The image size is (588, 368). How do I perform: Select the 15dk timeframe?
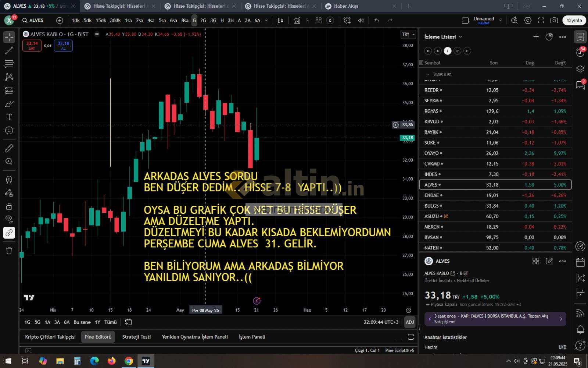(x=101, y=21)
